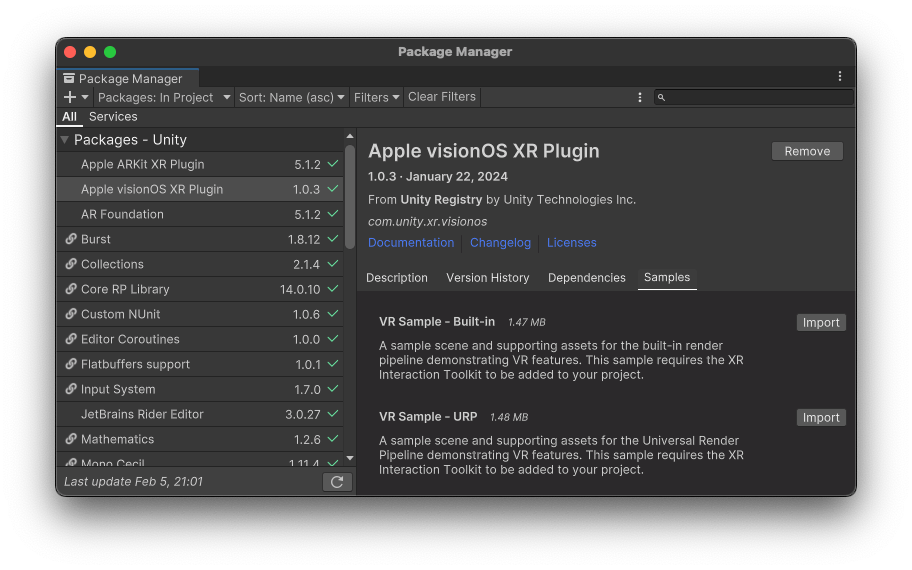Open the three-dot menu next to search
Viewport: 912px width, 570px height.
(x=640, y=97)
